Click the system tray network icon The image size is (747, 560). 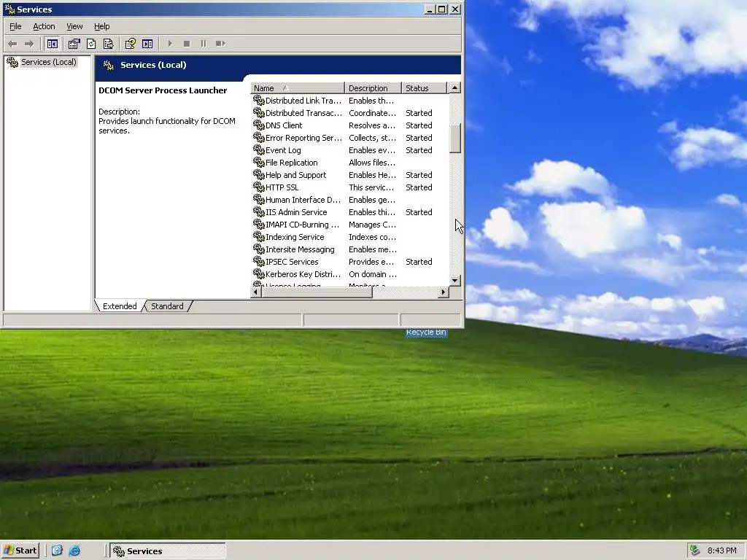[x=695, y=551]
